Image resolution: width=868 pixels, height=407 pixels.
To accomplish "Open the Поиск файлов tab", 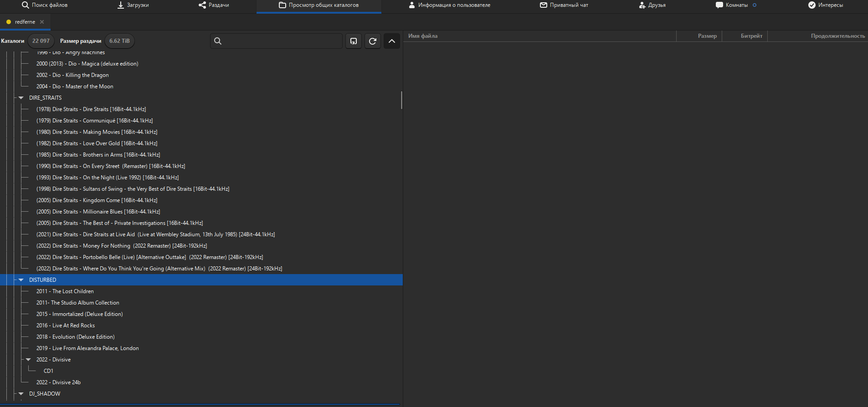I will 45,5.
